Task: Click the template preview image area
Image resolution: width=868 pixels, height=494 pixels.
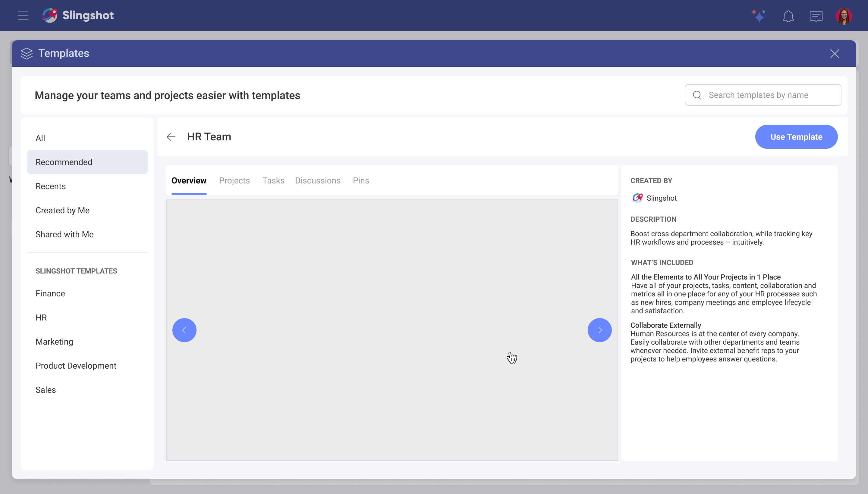Action: click(392, 330)
